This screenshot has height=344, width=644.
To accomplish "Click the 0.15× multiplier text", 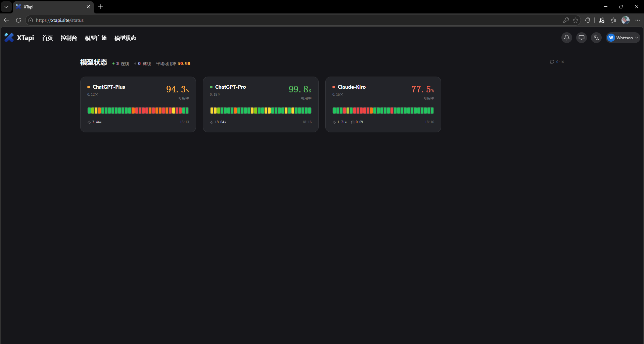I will (x=338, y=94).
